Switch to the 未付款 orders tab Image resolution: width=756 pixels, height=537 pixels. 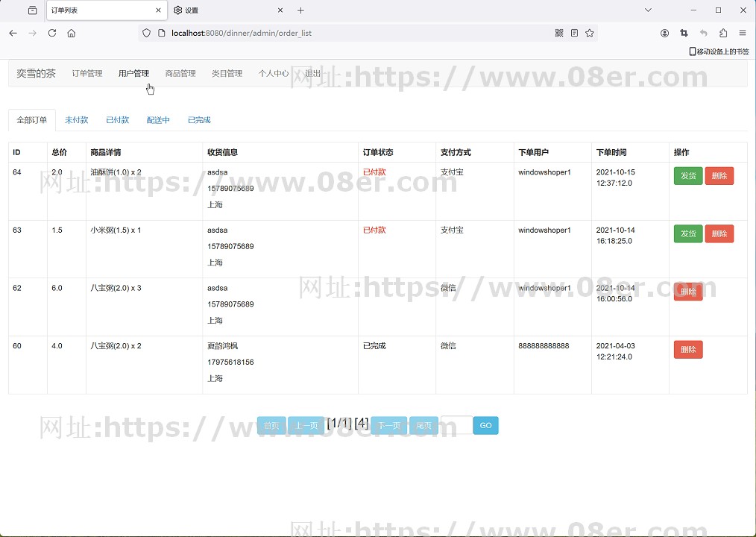[76, 120]
